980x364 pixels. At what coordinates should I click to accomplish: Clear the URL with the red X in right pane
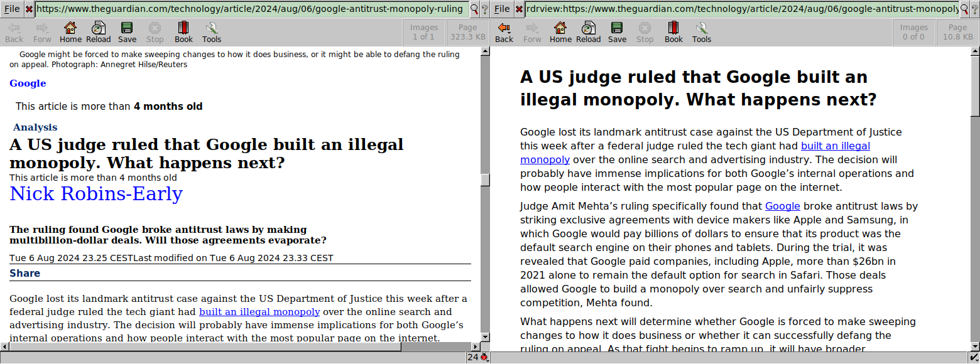click(x=519, y=9)
